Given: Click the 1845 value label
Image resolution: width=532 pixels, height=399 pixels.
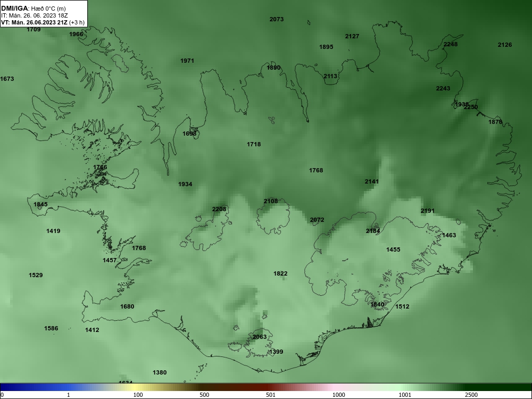Looking at the screenshot, I should click(x=41, y=205).
